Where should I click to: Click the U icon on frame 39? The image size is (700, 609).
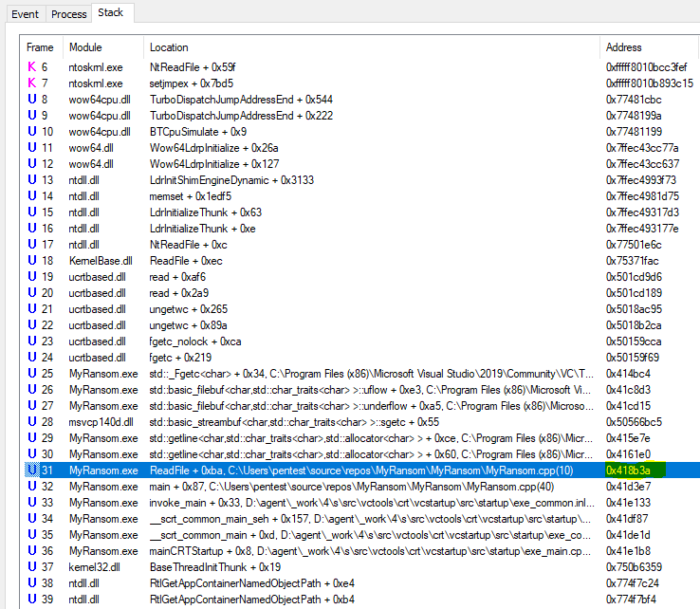(32, 599)
